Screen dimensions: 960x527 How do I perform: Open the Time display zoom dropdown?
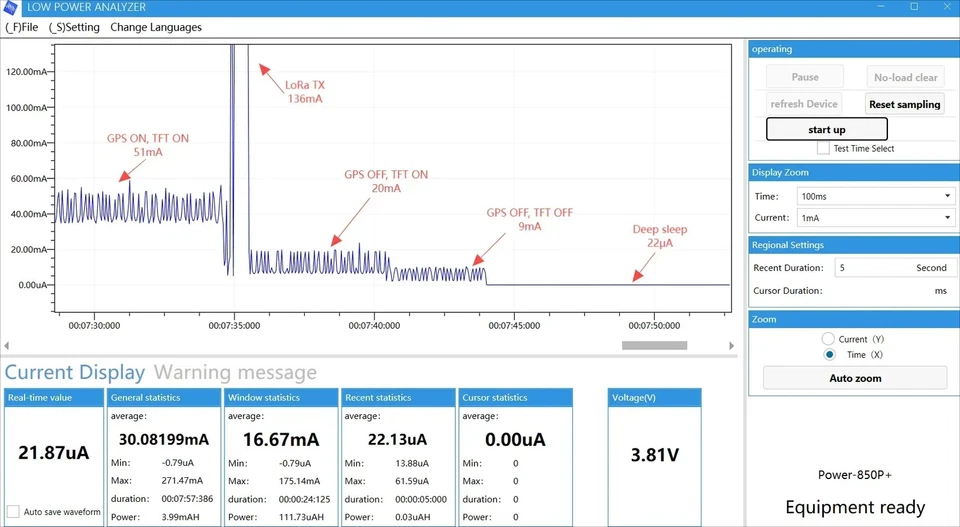pos(876,196)
